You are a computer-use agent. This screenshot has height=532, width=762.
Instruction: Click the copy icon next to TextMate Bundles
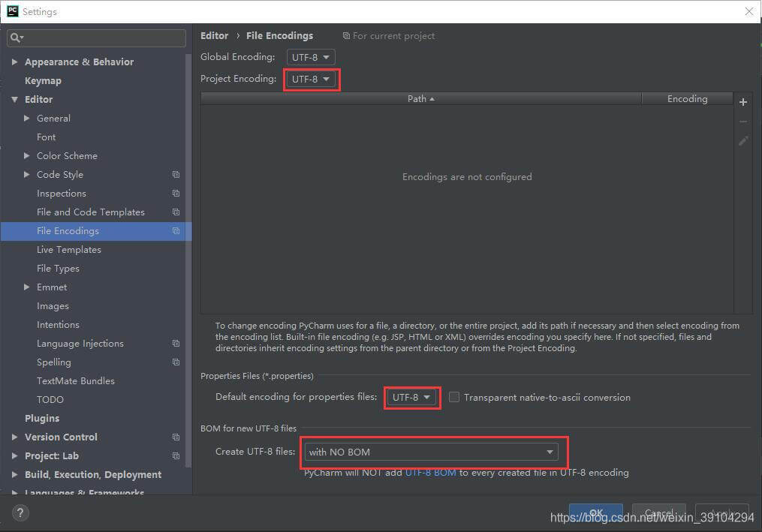(x=176, y=380)
